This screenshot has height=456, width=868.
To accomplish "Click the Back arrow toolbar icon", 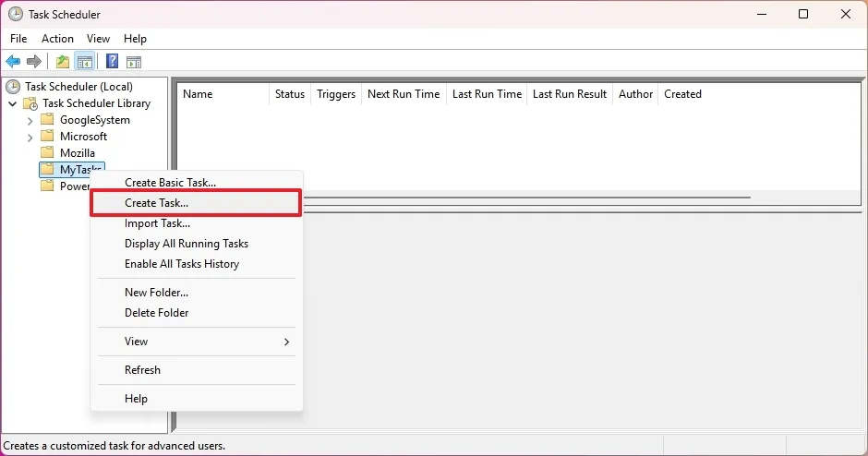I will (x=13, y=62).
